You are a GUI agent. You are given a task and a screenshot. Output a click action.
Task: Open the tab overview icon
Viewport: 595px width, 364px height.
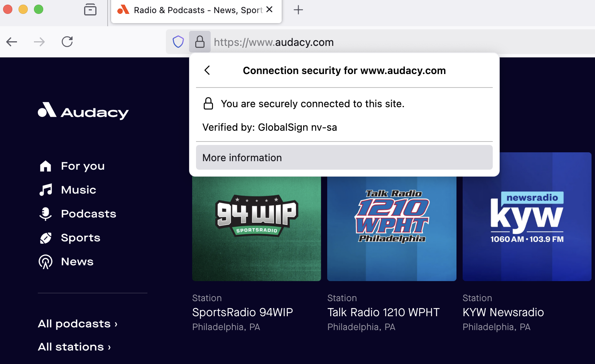point(90,10)
